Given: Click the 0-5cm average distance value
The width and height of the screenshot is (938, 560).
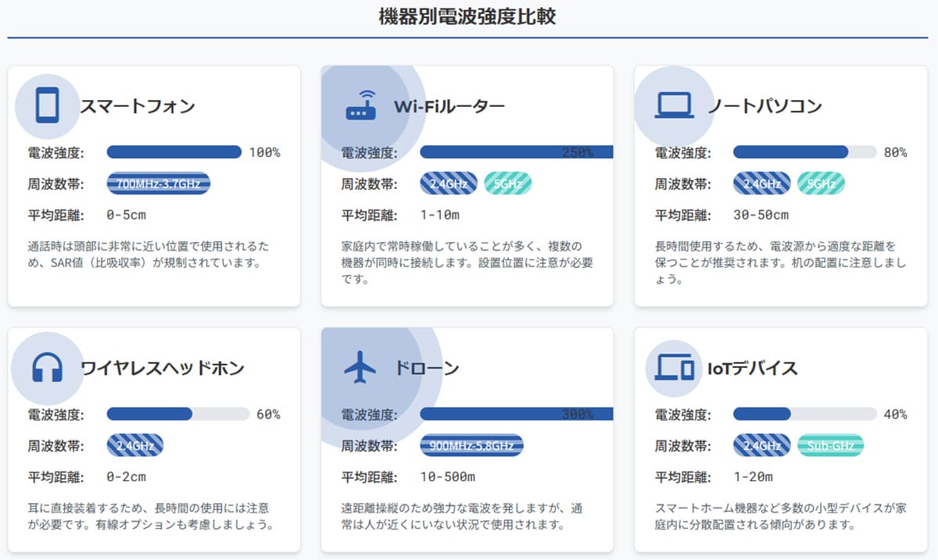Looking at the screenshot, I should pos(126,215).
